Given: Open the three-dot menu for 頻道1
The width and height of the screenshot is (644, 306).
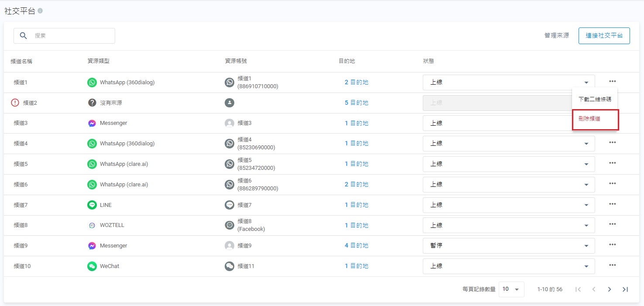Looking at the screenshot, I should tap(612, 82).
